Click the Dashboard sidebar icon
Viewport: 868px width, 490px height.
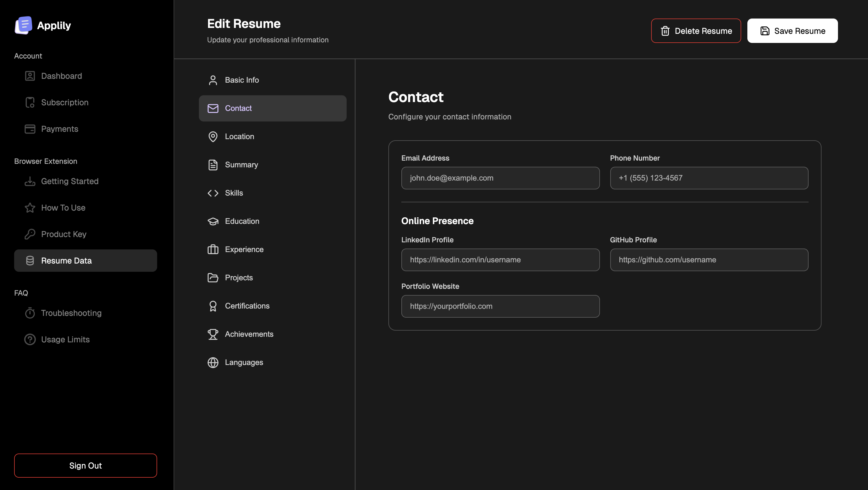tap(30, 76)
